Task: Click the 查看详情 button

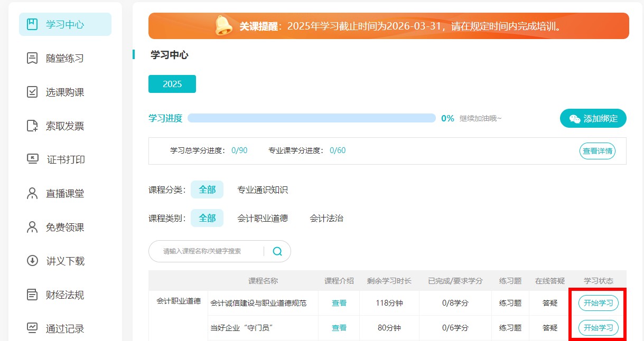Action: tap(598, 151)
